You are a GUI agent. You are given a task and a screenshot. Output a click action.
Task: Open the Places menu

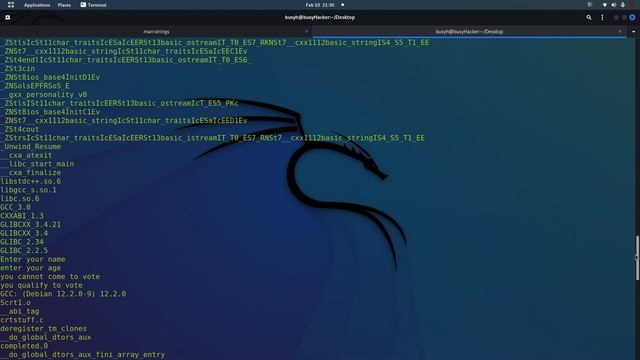click(x=64, y=5)
